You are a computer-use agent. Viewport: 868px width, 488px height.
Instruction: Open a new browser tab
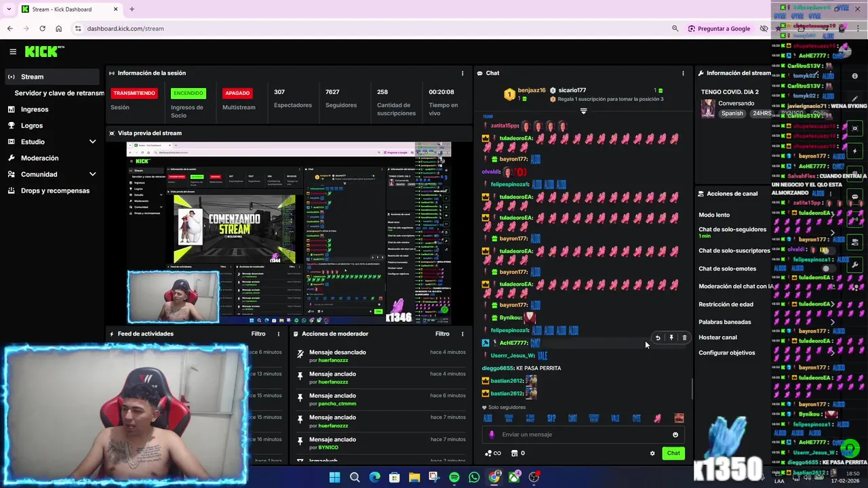coord(132,9)
